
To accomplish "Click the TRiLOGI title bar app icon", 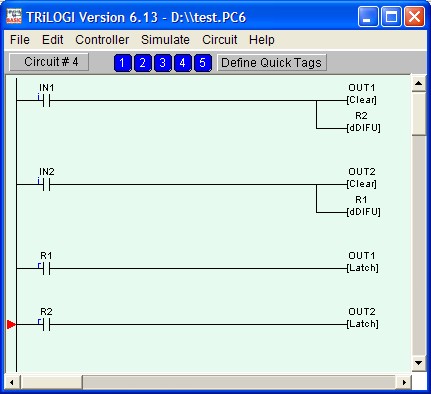I will pyautogui.click(x=14, y=16).
